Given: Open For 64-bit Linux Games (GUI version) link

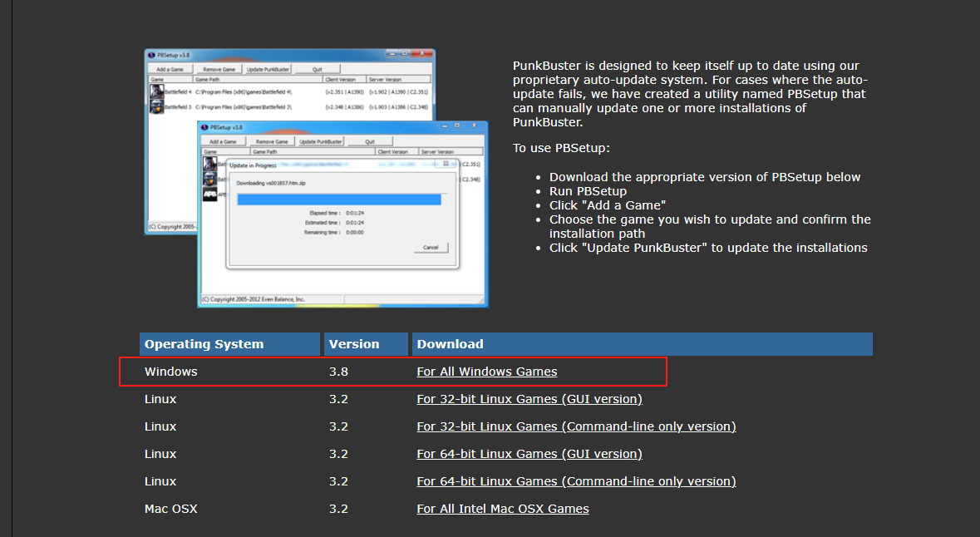Looking at the screenshot, I should (x=529, y=454).
